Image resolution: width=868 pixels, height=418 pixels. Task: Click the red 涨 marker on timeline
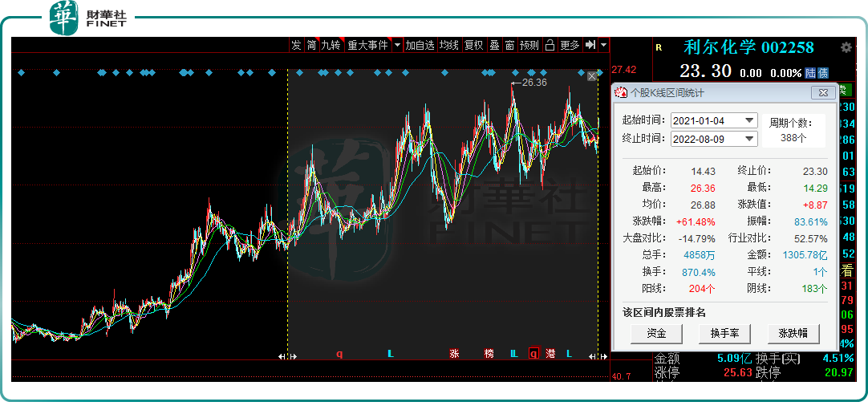(x=455, y=353)
